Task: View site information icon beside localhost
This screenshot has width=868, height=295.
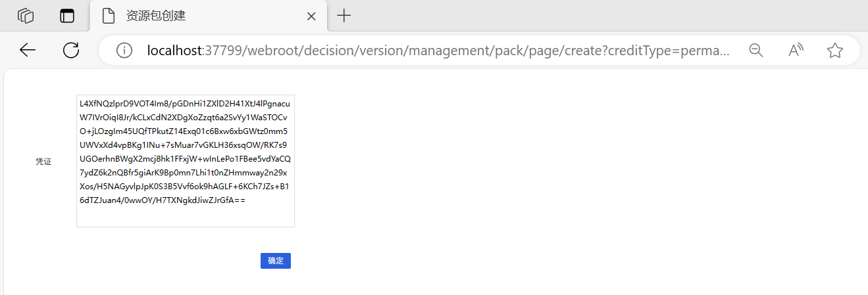Action: point(124,50)
